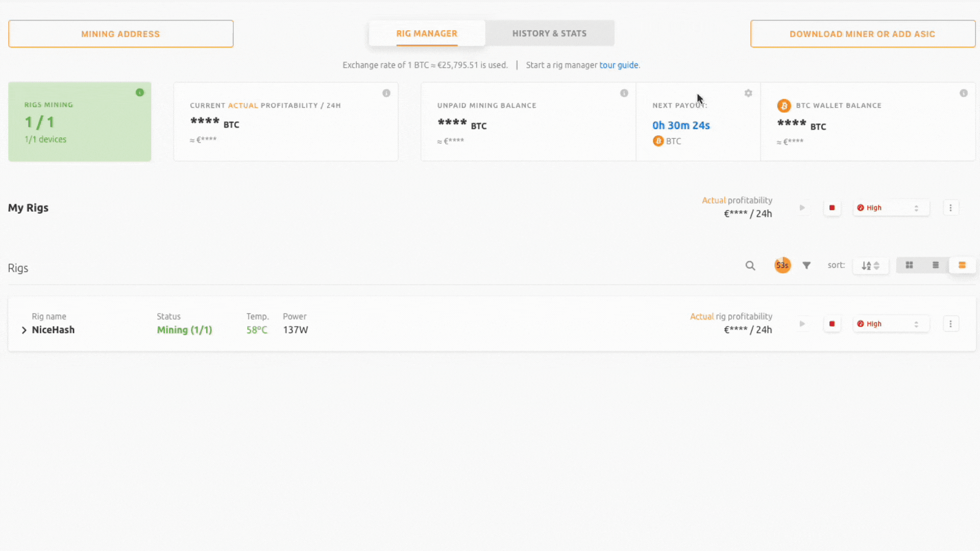Click the grid view layout icon
This screenshot has height=551, width=980.
point(909,265)
